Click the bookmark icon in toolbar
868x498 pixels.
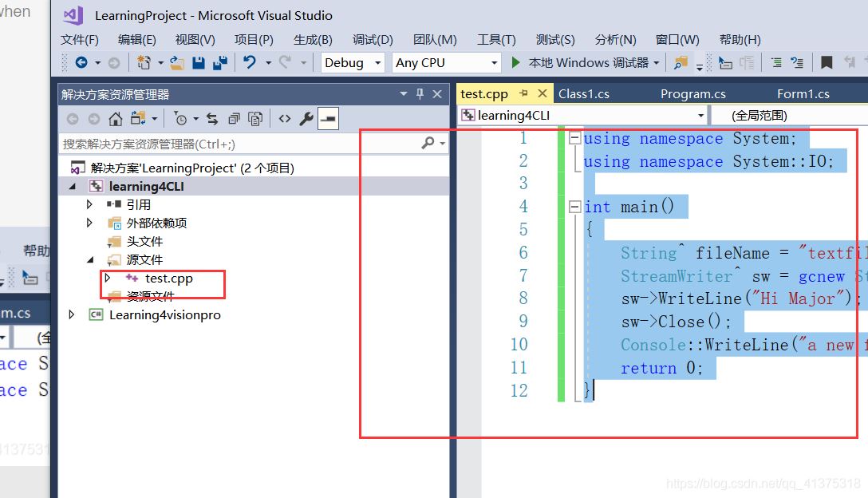coord(827,62)
